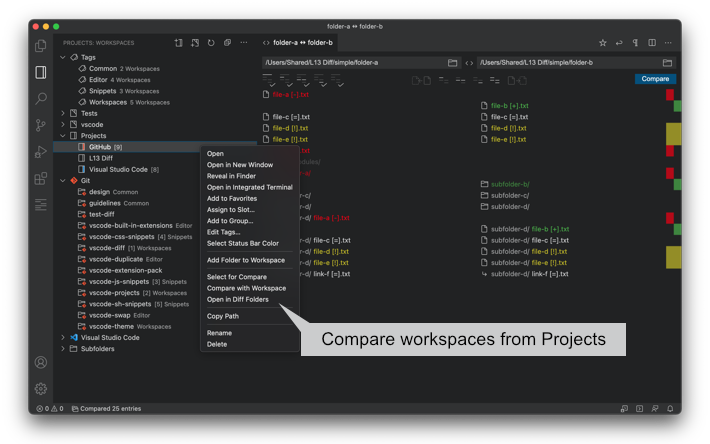Open the Manage gear in activity bar
Screen dimensions: 710x444
(x=41, y=389)
